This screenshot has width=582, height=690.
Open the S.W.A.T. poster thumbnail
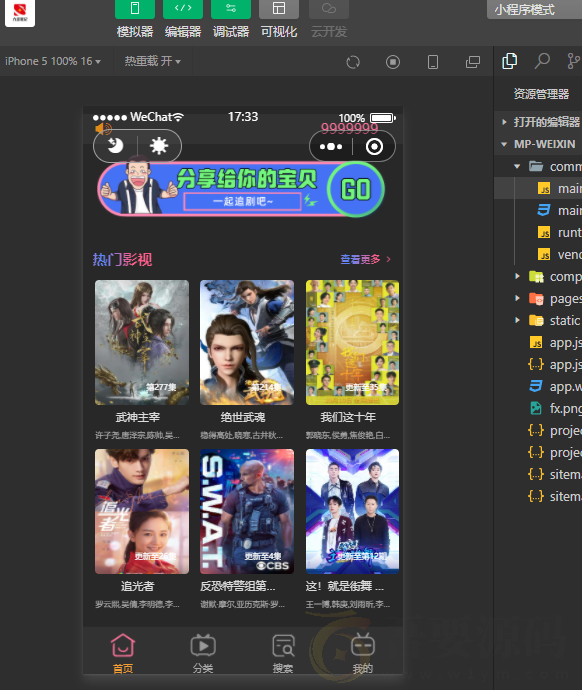point(247,511)
